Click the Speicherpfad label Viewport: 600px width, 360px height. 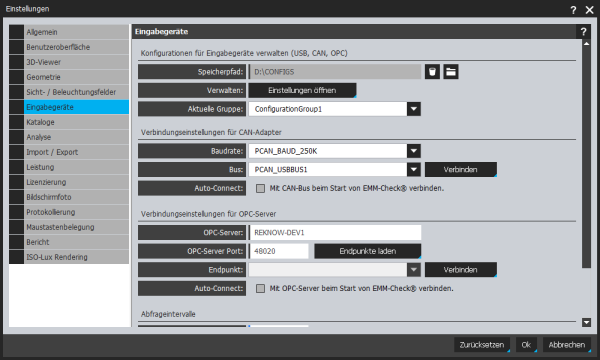192,72
